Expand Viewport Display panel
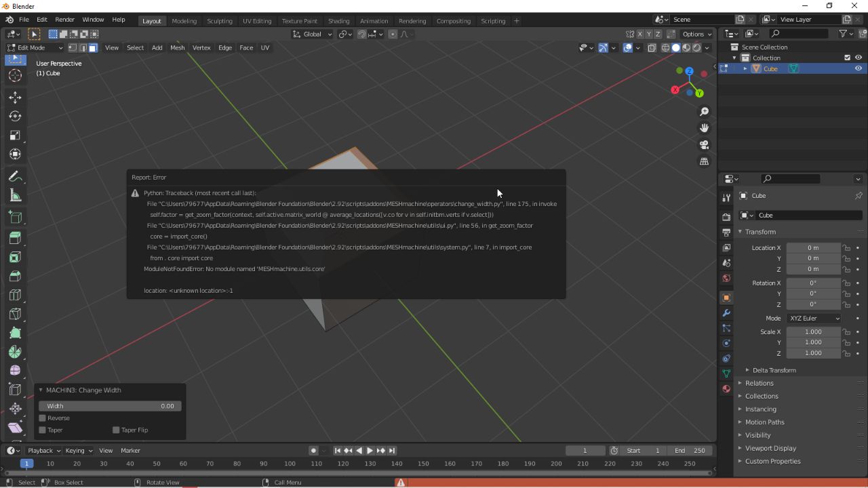Image resolution: width=868 pixels, height=488 pixels. point(770,448)
